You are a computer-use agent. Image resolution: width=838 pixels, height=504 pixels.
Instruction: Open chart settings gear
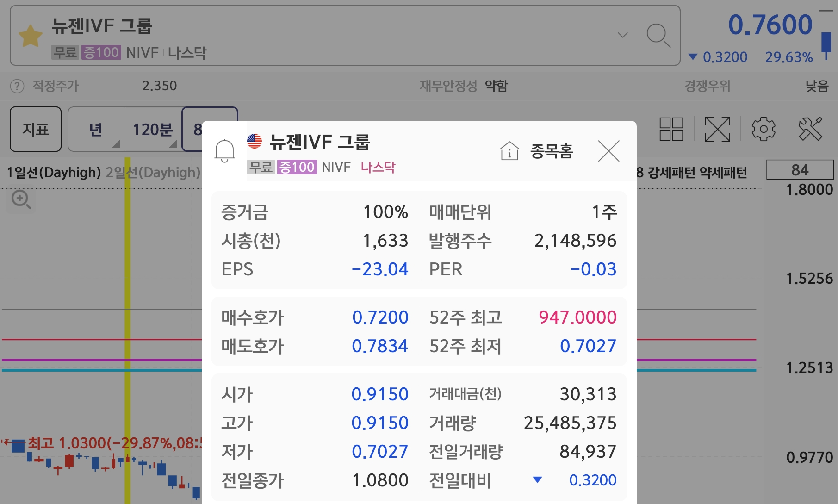point(764,129)
